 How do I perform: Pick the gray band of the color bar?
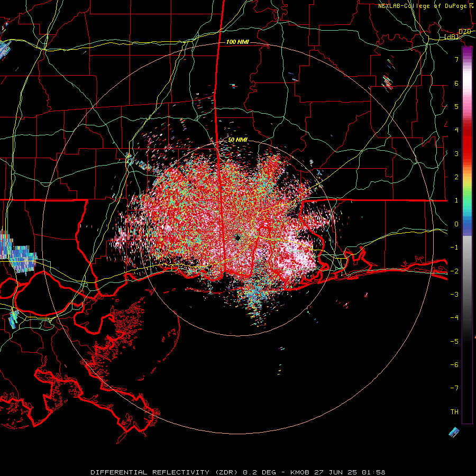(x=467, y=267)
